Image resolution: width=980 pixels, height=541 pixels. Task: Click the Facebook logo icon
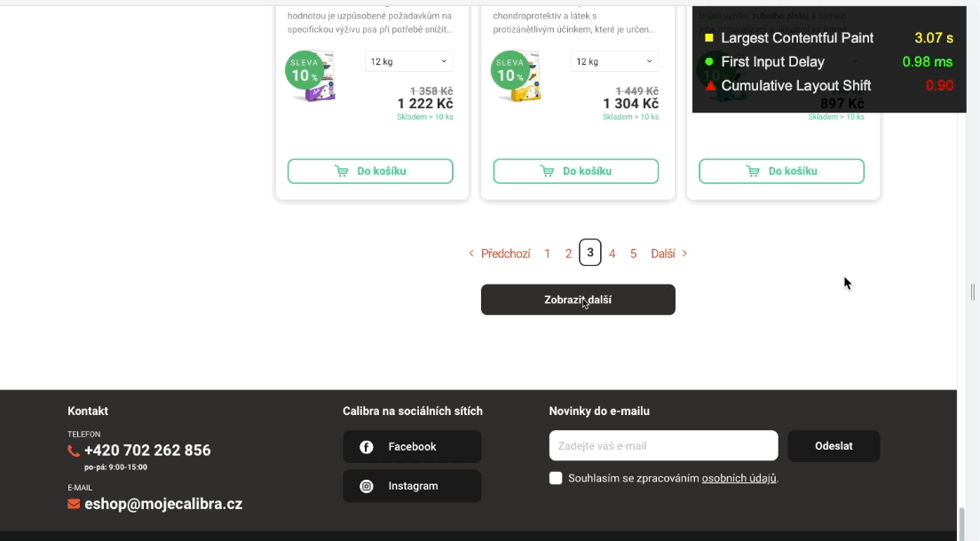point(366,447)
